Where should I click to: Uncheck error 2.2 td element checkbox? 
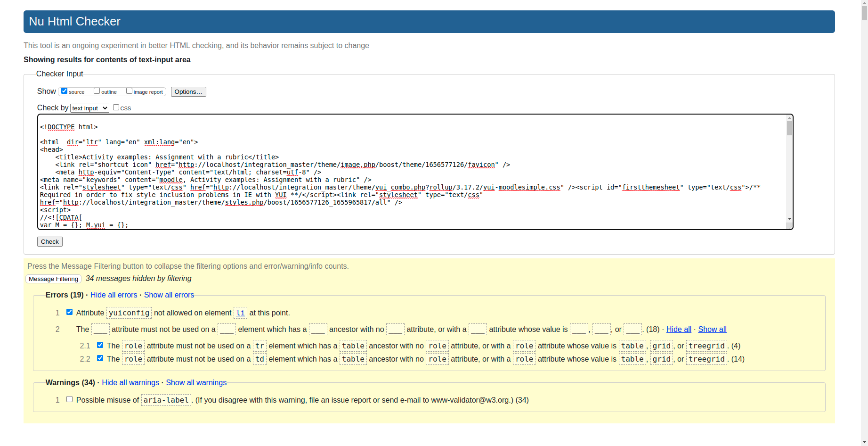[x=100, y=358]
